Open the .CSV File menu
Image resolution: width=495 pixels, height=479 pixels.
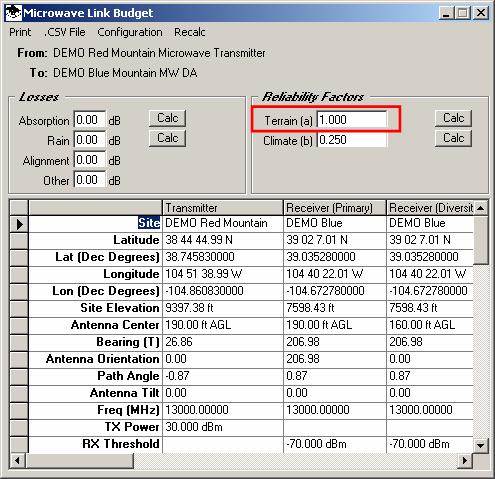[65, 32]
